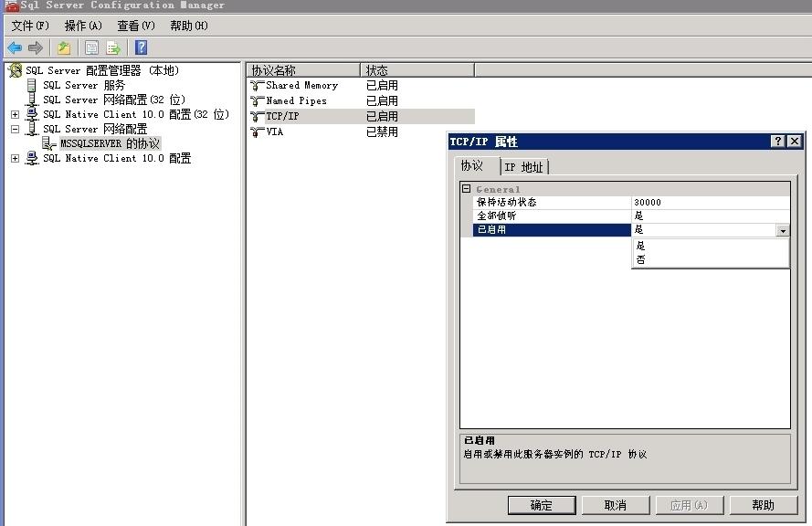The image size is (812, 526).
Task: Click the VIA protocol icon
Action: click(x=257, y=132)
